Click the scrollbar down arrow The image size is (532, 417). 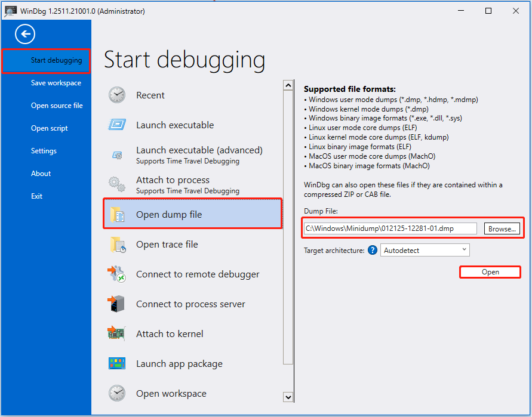288,397
